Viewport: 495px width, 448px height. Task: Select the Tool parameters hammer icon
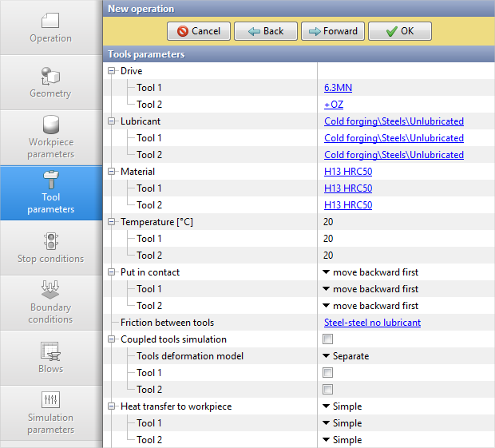(50, 179)
